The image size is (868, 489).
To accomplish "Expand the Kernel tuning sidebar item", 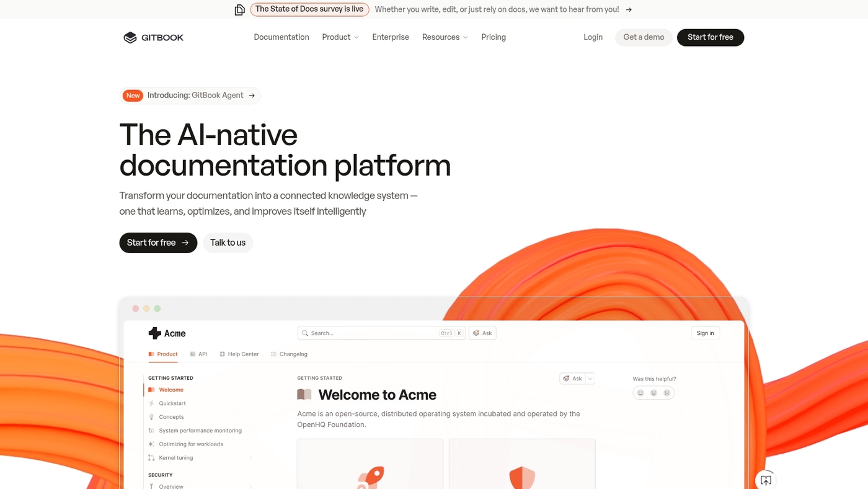I will pyautogui.click(x=250, y=458).
